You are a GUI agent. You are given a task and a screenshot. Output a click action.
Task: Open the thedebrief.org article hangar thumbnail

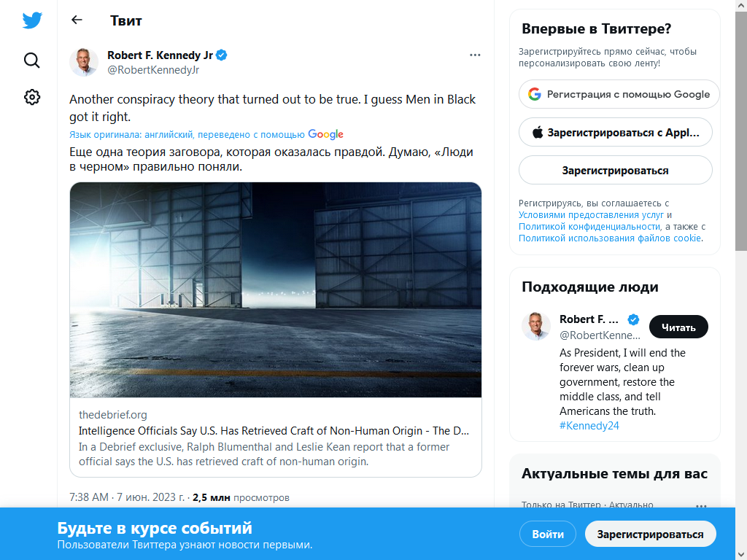[x=276, y=290]
